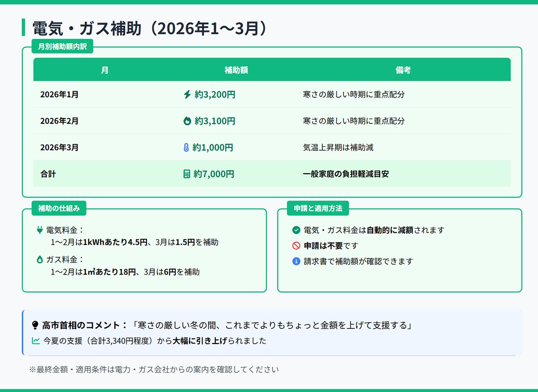Click the flame icon beside 約3,100円
Viewport: 538px width, 392px height.
[187, 121]
